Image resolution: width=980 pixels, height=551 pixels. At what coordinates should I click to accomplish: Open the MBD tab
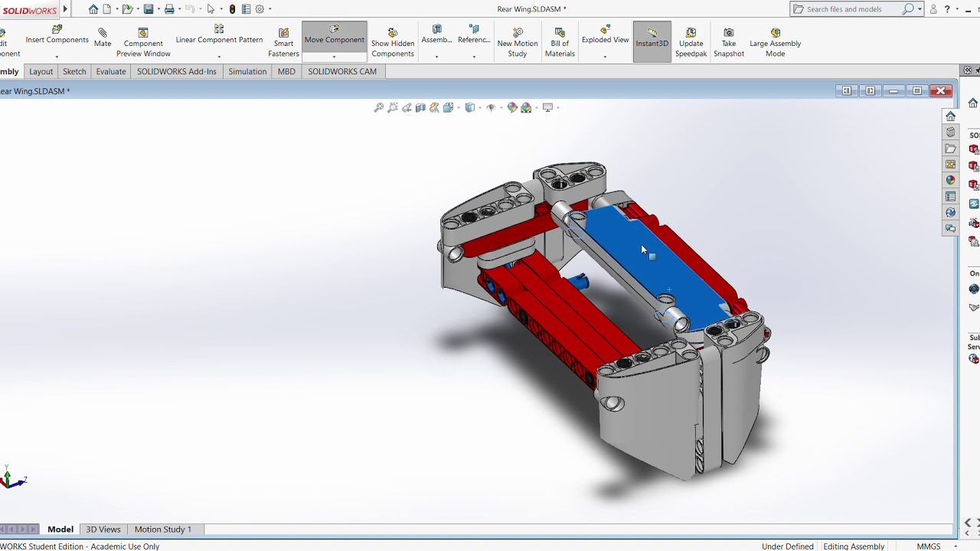pos(286,71)
